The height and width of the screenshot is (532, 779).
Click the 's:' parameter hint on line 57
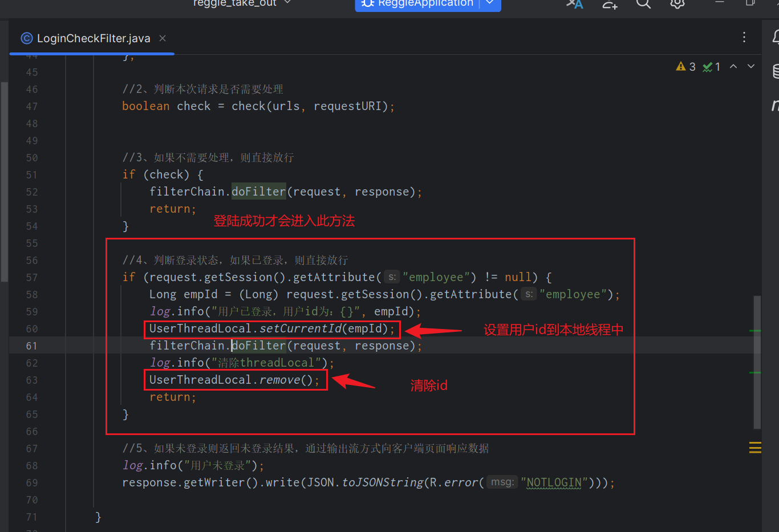pos(392,277)
